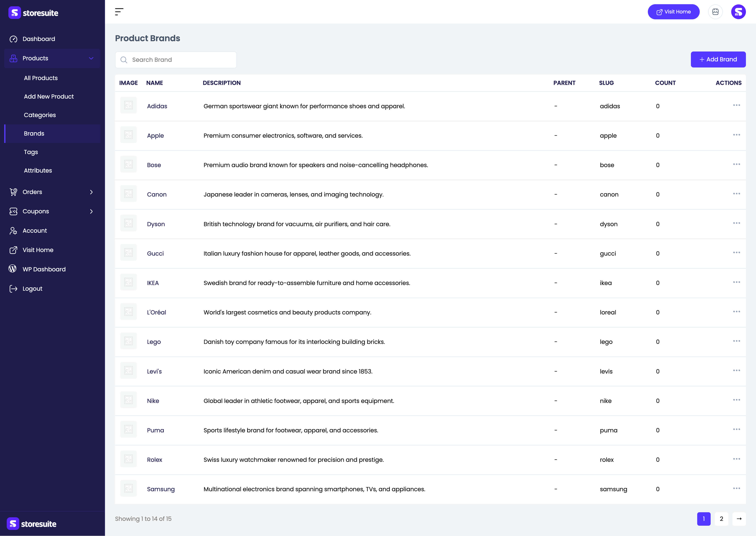Screen dimensions: 756x536
Task: Click the Products box icon
Action: pos(13,58)
